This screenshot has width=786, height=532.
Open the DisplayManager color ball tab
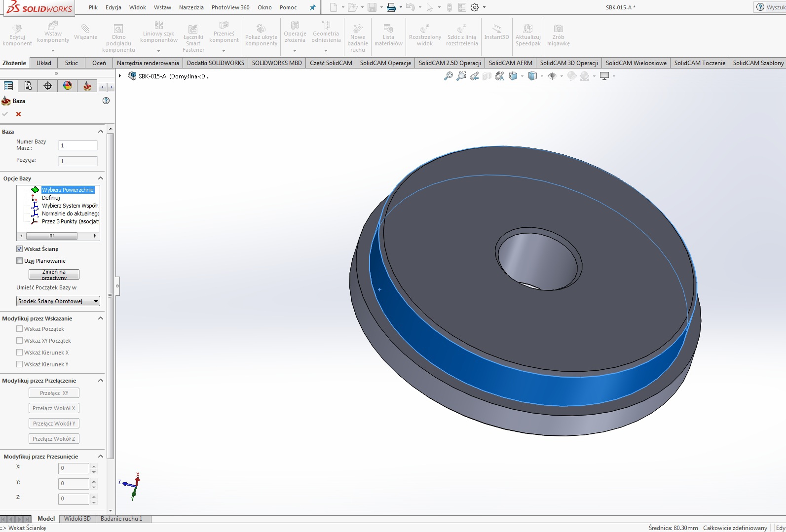point(68,86)
